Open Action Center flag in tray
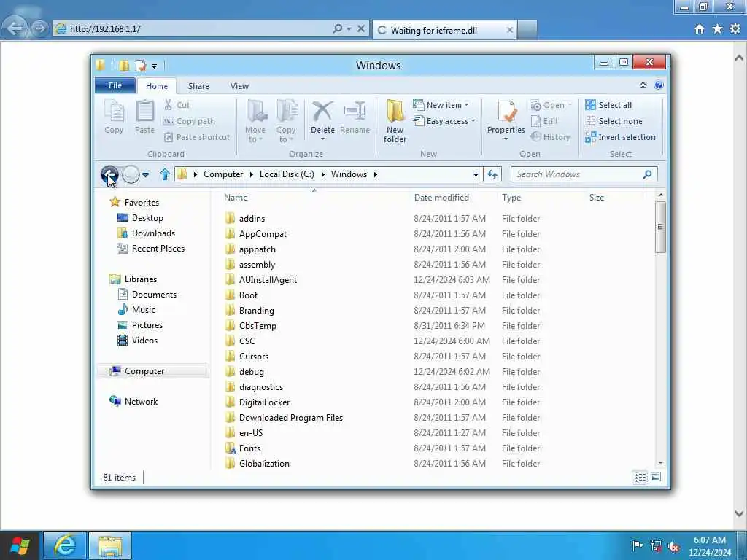The image size is (747, 560). pos(637,545)
